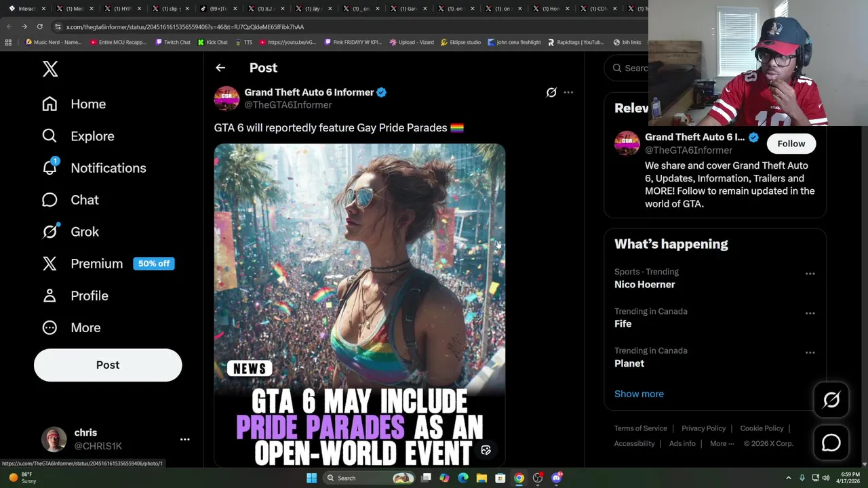Open Premium in the sidebar

[82, 264]
